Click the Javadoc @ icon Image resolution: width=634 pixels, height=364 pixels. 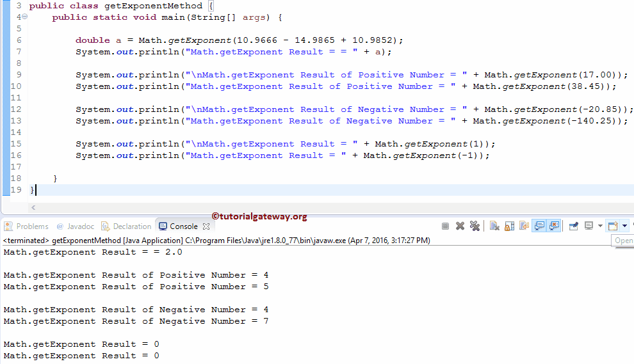tap(60, 226)
